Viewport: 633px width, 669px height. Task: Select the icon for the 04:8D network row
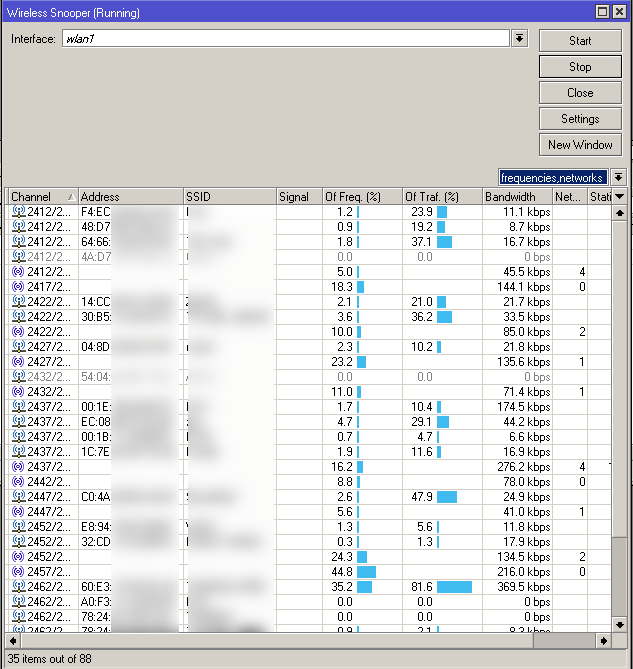(18, 347)
